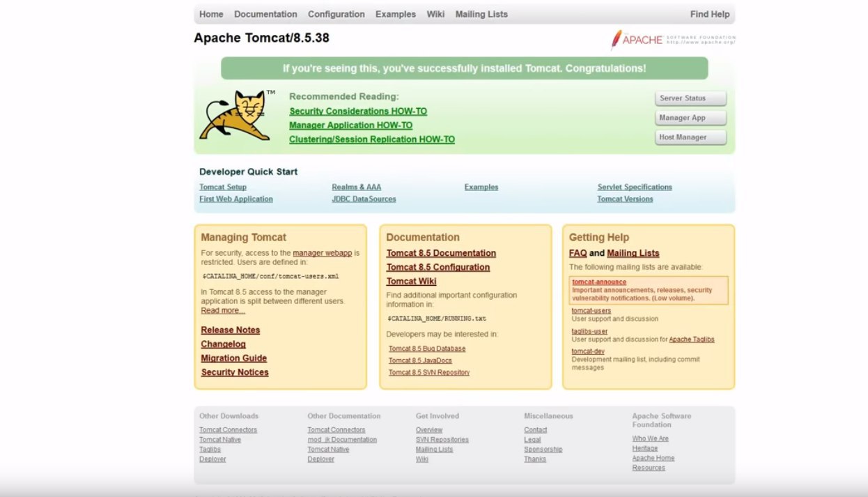Open the Changelog link

(x=224, y=344)
